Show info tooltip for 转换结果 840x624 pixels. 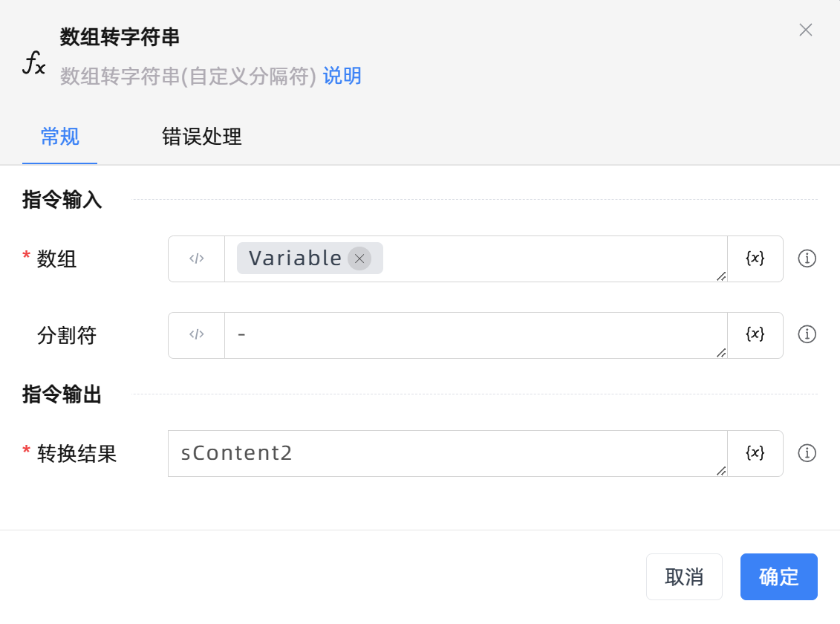807,453
